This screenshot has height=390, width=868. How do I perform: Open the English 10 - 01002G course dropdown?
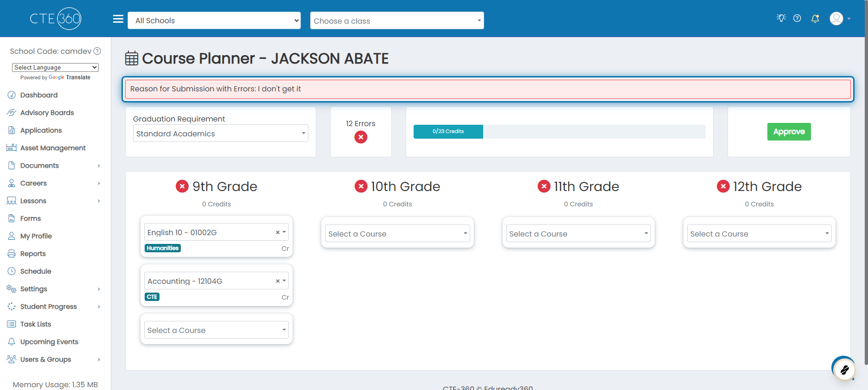(217, 232)
